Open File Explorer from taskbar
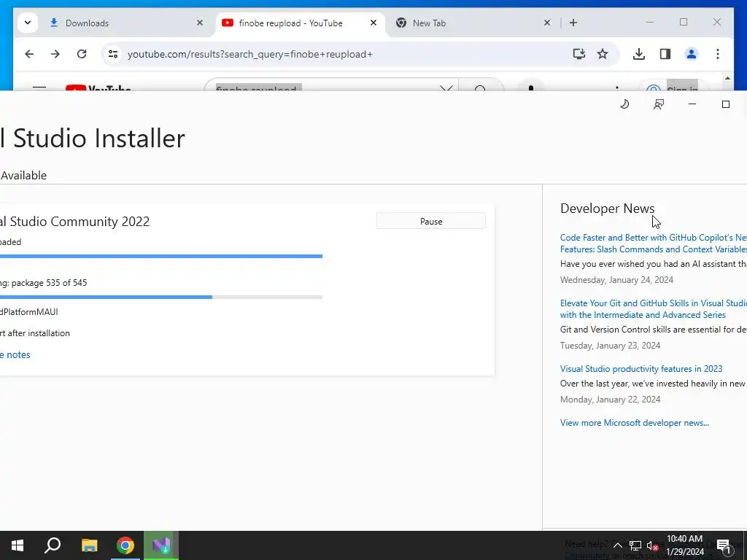Screen dimensions: 747x560 click(x=89, y=545)
